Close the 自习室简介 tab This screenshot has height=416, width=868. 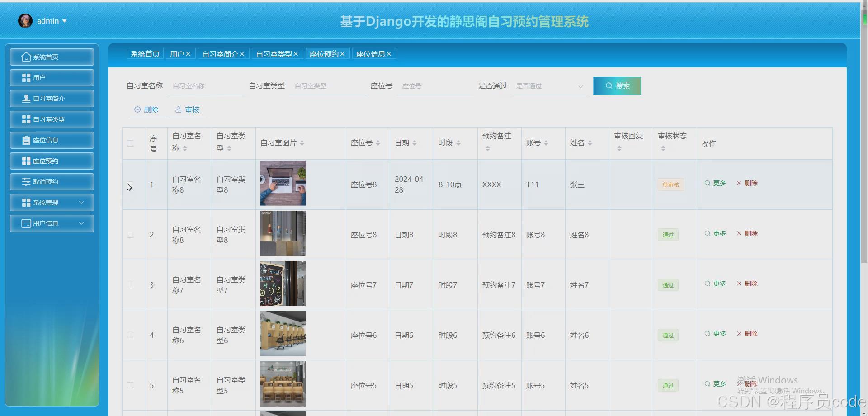(242, 54)
